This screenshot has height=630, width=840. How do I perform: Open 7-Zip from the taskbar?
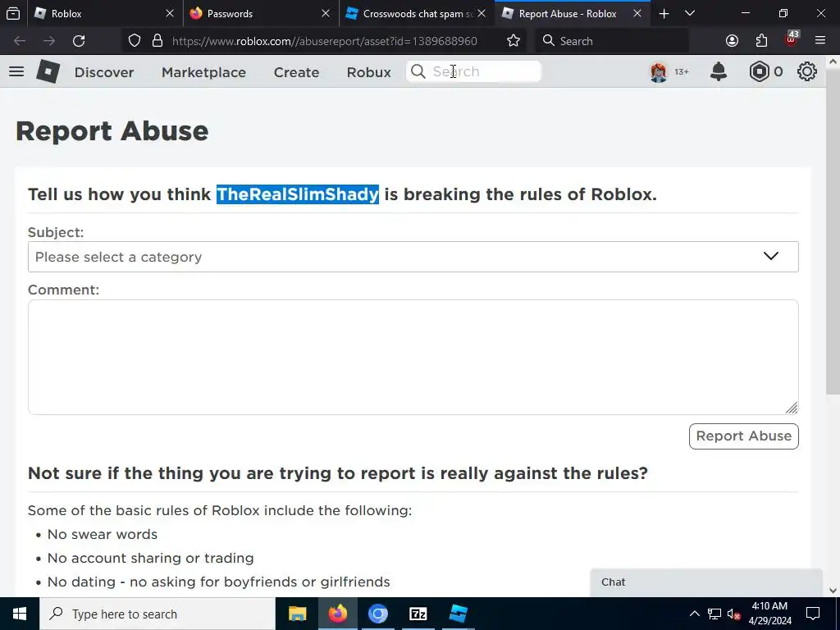(x=418, y=614)
